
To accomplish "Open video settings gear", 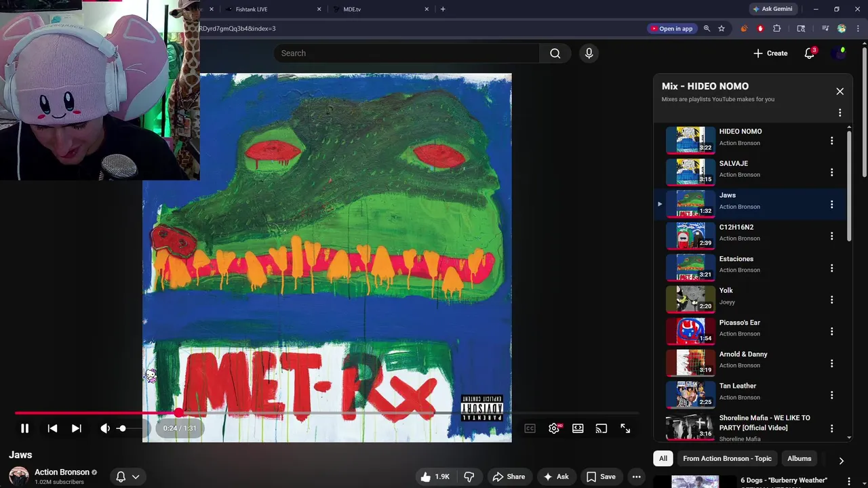I will 554,428.
